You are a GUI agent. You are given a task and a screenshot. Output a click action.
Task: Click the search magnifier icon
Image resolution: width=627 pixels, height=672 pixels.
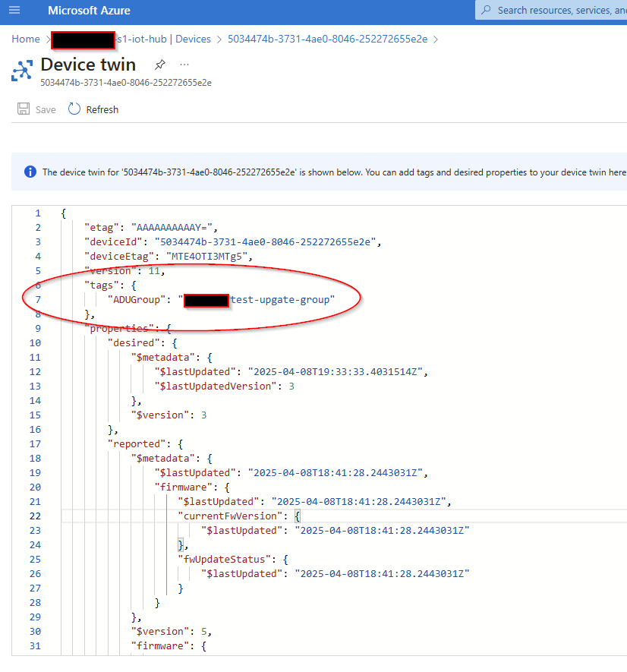click(x=486, y=10)
